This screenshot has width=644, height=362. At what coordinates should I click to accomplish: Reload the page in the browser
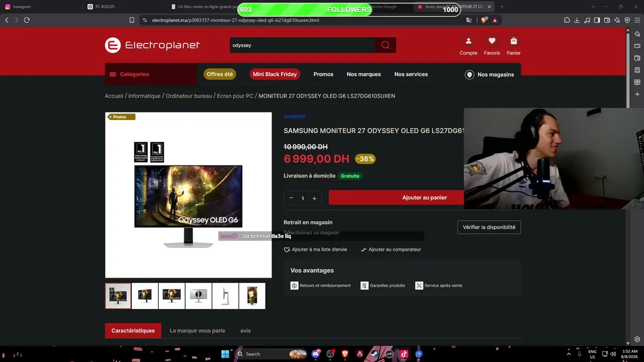[27, 20]
